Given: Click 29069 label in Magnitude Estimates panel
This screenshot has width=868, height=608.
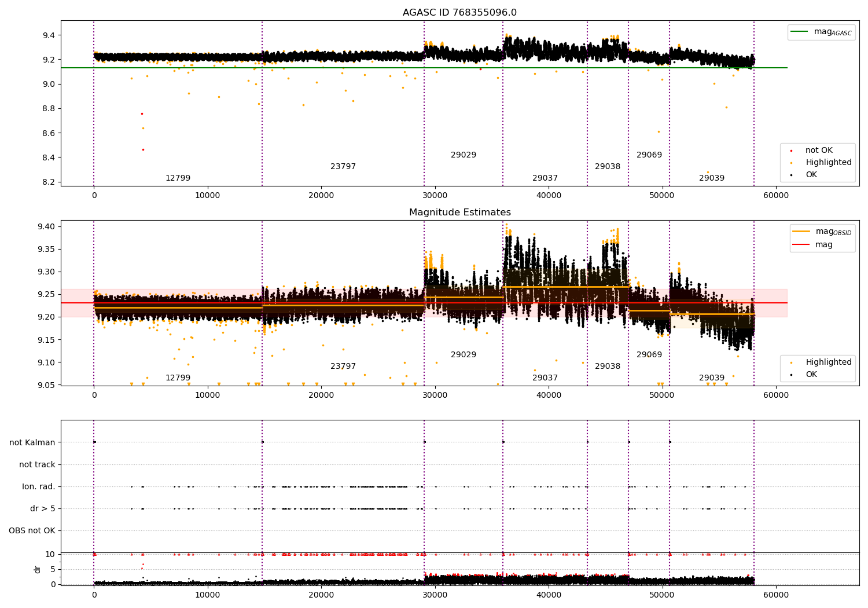Looking at the screenshot, I should click(649, 355).
